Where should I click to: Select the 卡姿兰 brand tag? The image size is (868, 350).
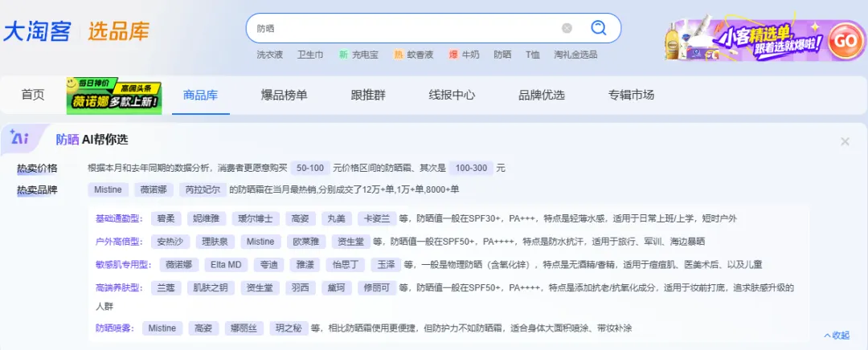click(376, 218)
